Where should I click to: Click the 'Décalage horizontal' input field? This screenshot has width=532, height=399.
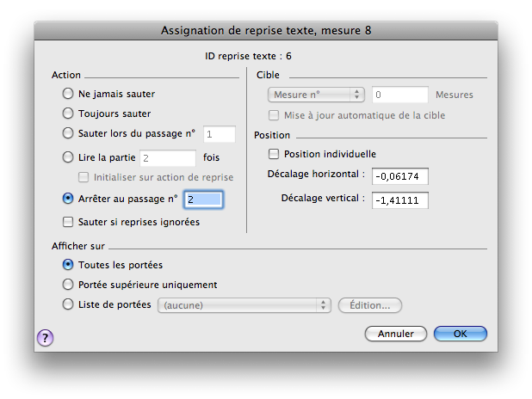[x=399, y=176]
